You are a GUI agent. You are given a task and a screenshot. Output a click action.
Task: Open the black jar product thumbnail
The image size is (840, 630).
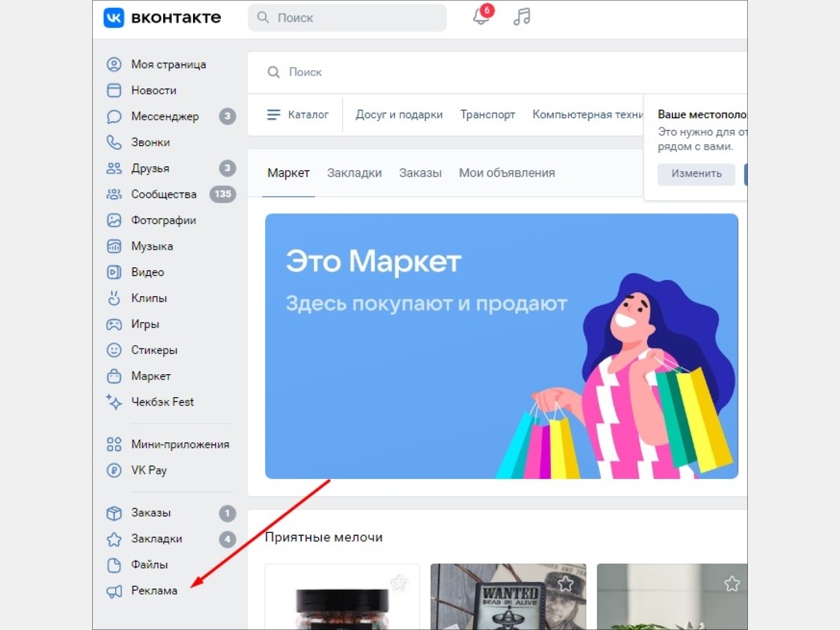click(342, 597)
